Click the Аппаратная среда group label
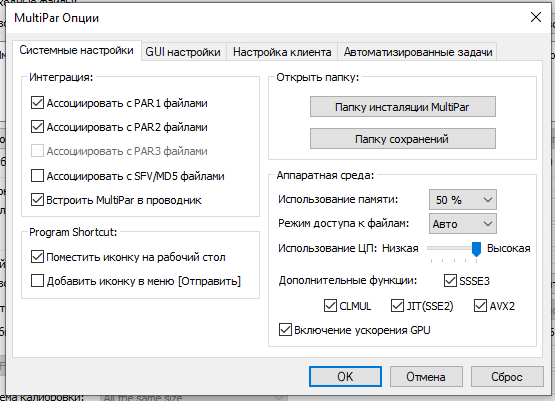 (x=325, y=175)
